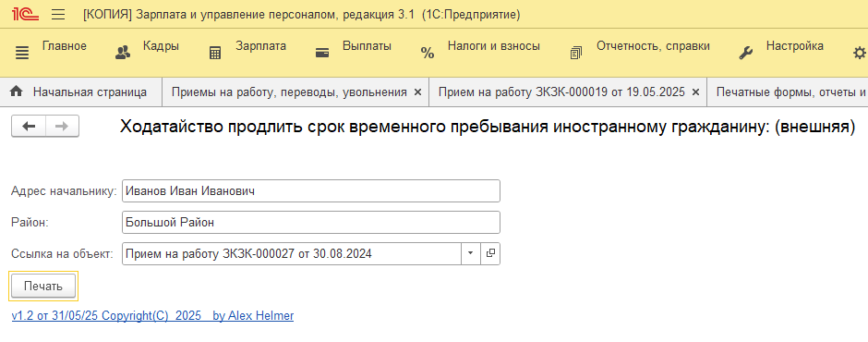Open the Настройка wrench icon
The height and width of the screenshot is (342, 868).
(x=746, y=54)
